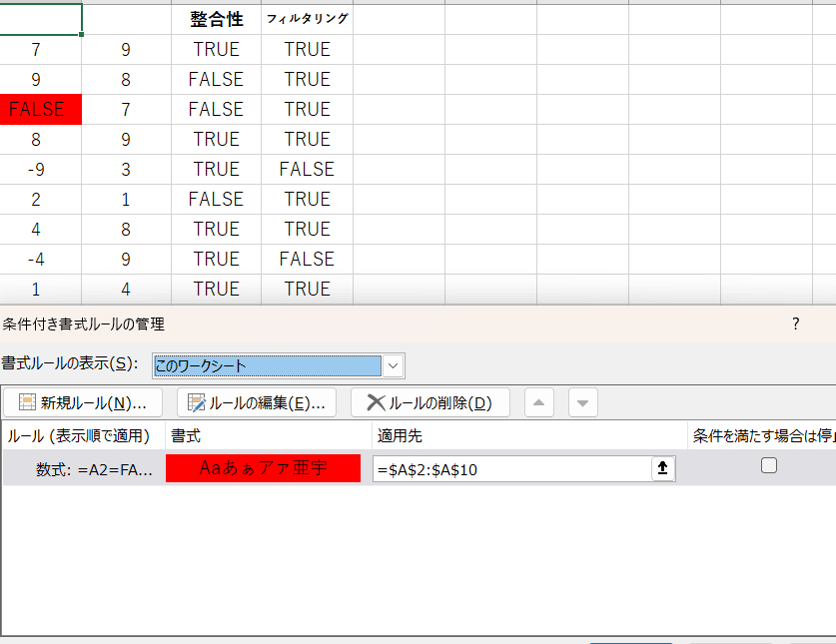836x644 pixels.
Task: Click the Edit Rule button's pencil icon
Action: [x=196, y=402]
